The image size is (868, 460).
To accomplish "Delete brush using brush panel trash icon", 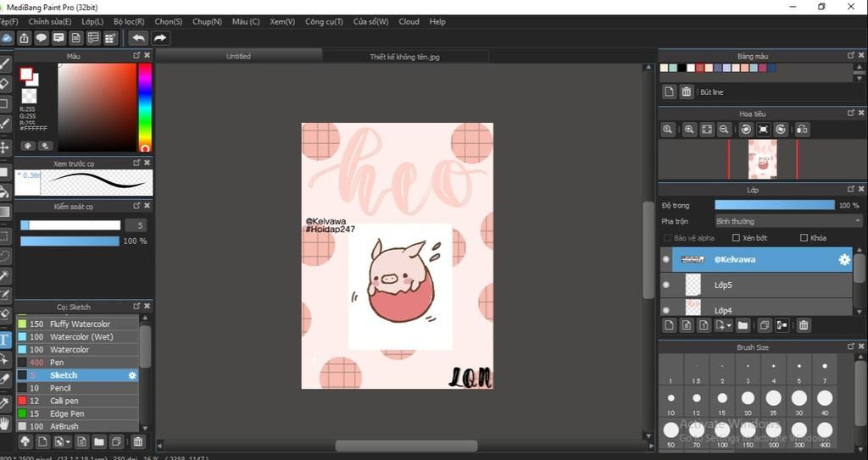I will [138, 441].
